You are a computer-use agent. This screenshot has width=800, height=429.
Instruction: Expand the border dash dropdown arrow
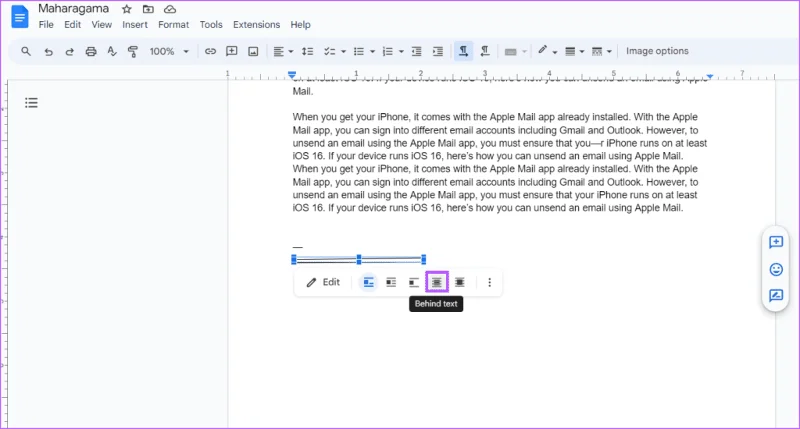point(609,52)
